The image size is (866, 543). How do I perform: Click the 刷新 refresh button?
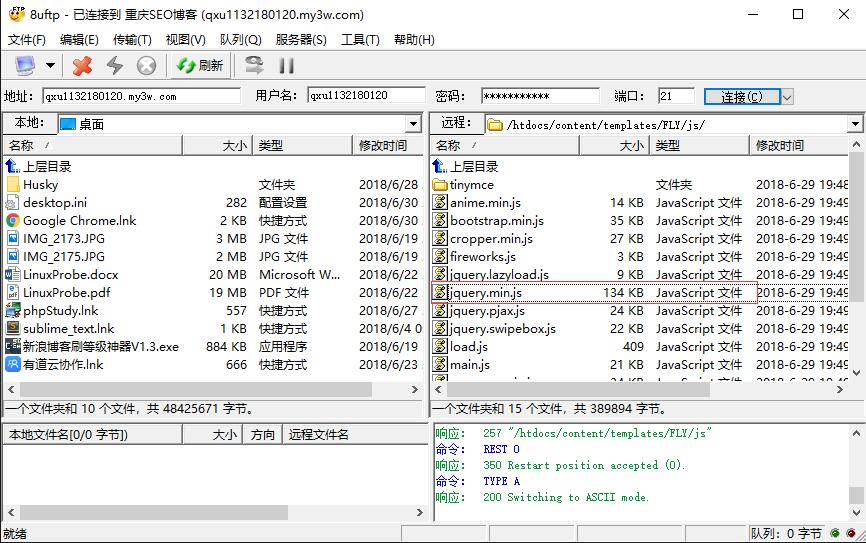pos(200,66)
